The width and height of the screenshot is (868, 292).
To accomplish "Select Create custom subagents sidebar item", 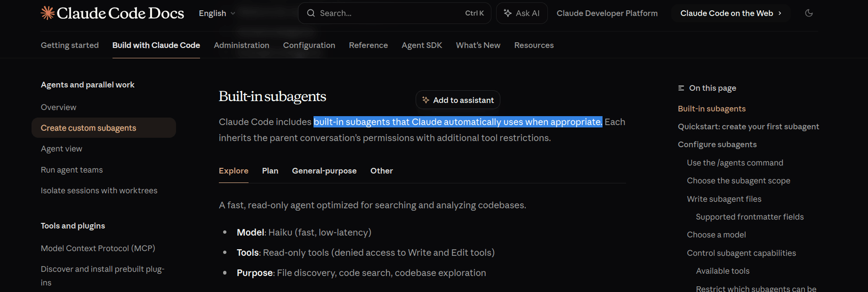I will pyautogui.click(x=104, y=128).
